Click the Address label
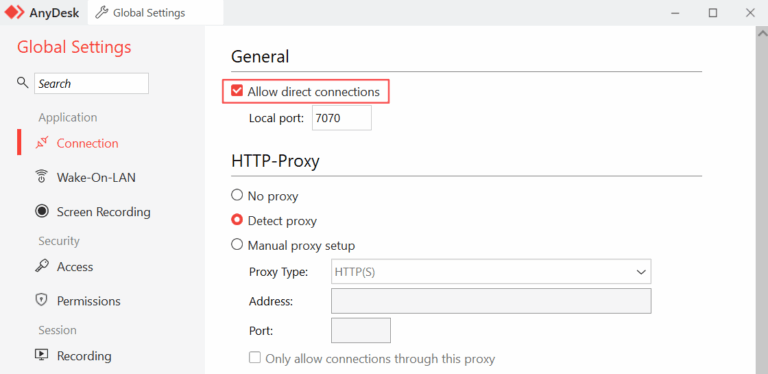Image resolution: width=768 pixels, height=374 pixels. 270,301
